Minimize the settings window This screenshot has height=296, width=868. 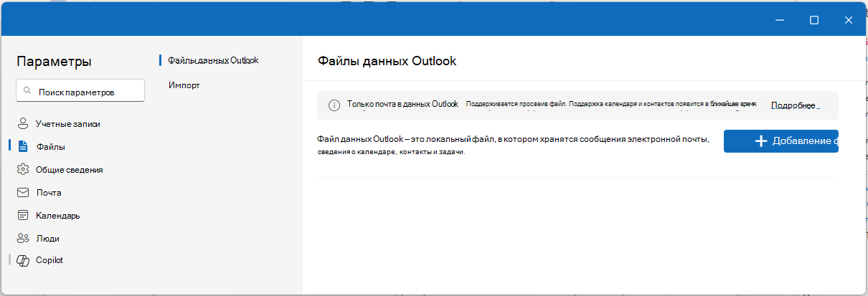click(780, 20)
